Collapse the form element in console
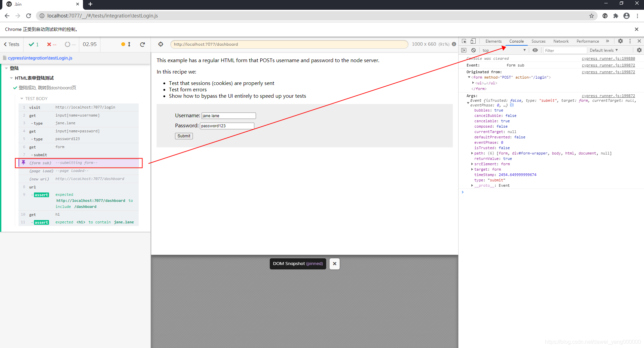644x348 pixels. coord(469,78)
